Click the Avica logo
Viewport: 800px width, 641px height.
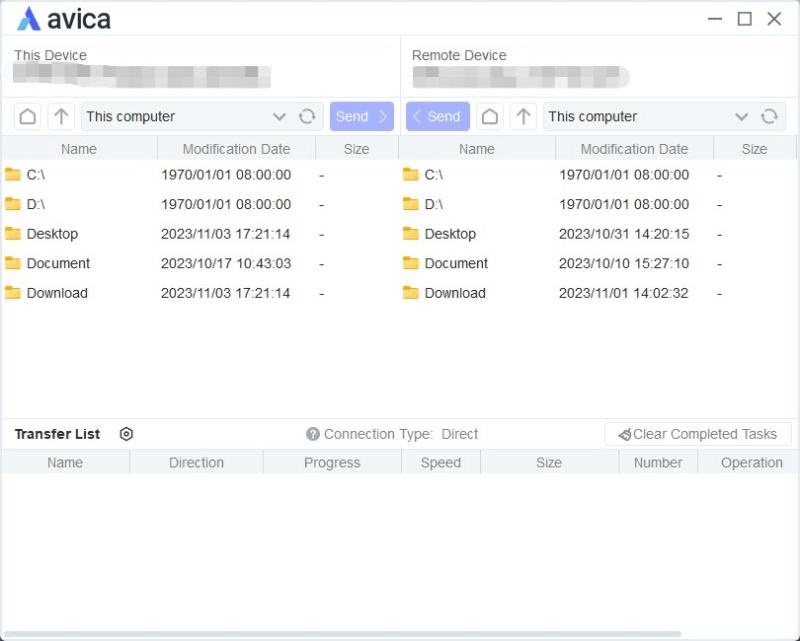64,19
